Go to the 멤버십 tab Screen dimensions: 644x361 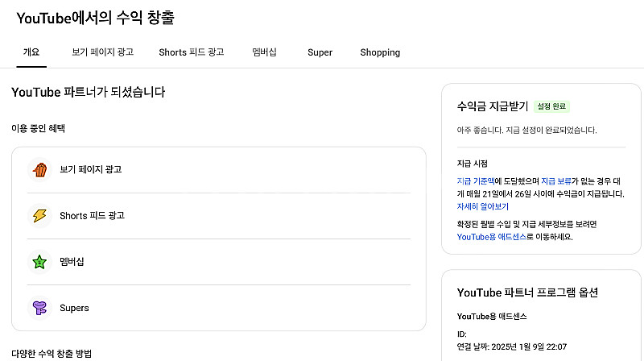pos(265,52)
